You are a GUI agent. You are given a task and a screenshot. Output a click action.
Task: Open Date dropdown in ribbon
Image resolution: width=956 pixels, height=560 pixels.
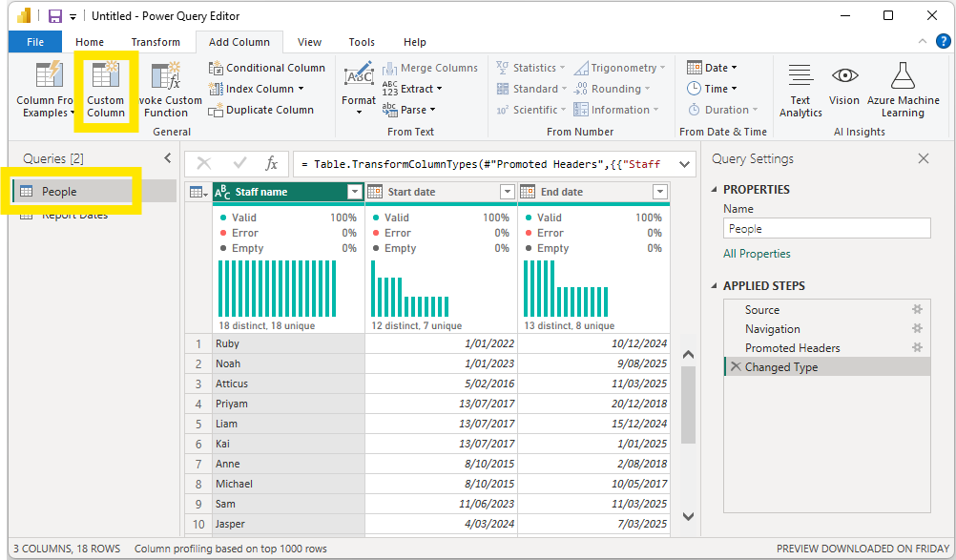point(734,68)
